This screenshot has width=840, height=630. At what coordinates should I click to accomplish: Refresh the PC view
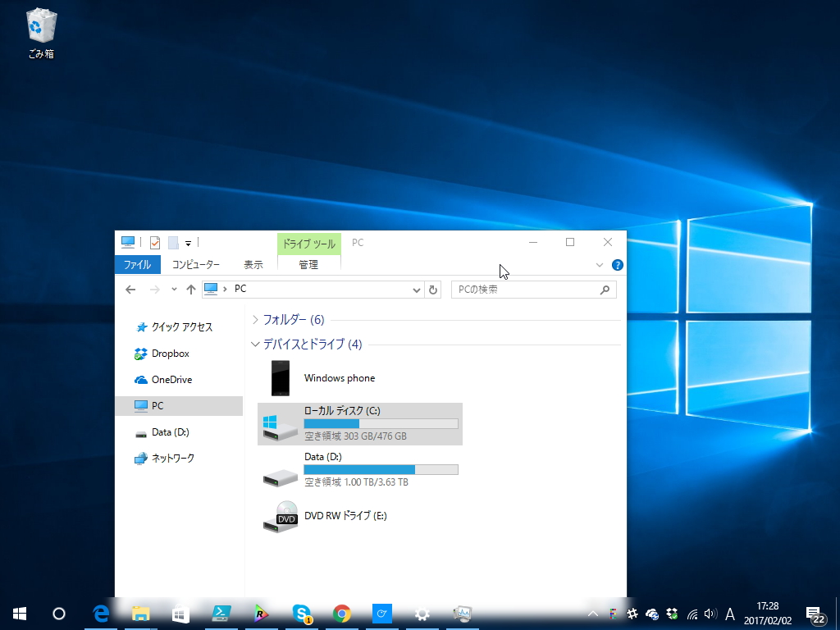[x=433, y=290]
